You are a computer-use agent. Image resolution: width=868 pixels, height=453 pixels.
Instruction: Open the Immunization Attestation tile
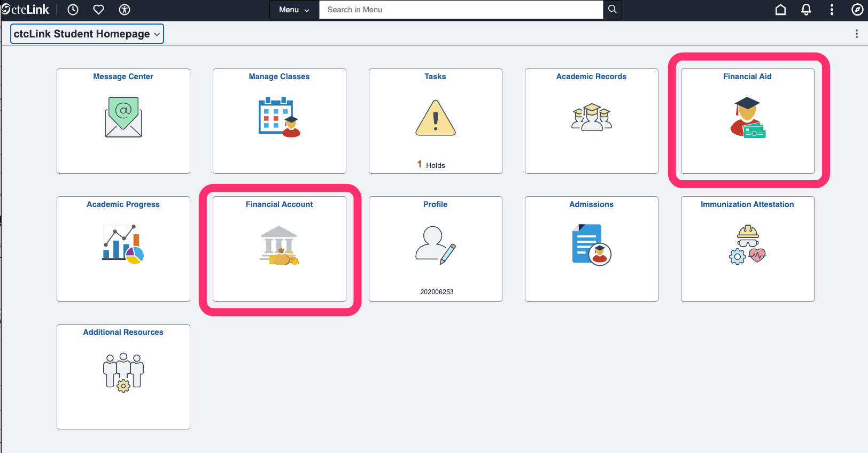click(x=747, y=249)
